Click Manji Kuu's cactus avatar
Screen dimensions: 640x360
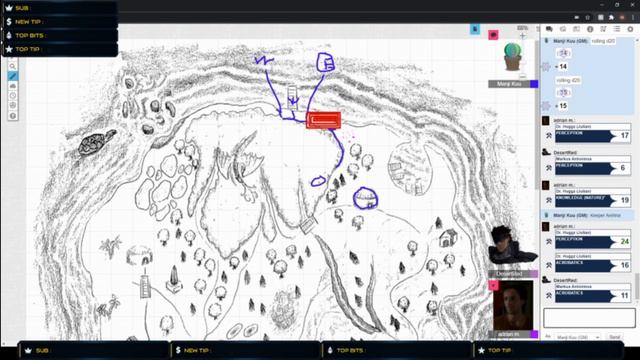pyautogui.click(x=512, y=57)
